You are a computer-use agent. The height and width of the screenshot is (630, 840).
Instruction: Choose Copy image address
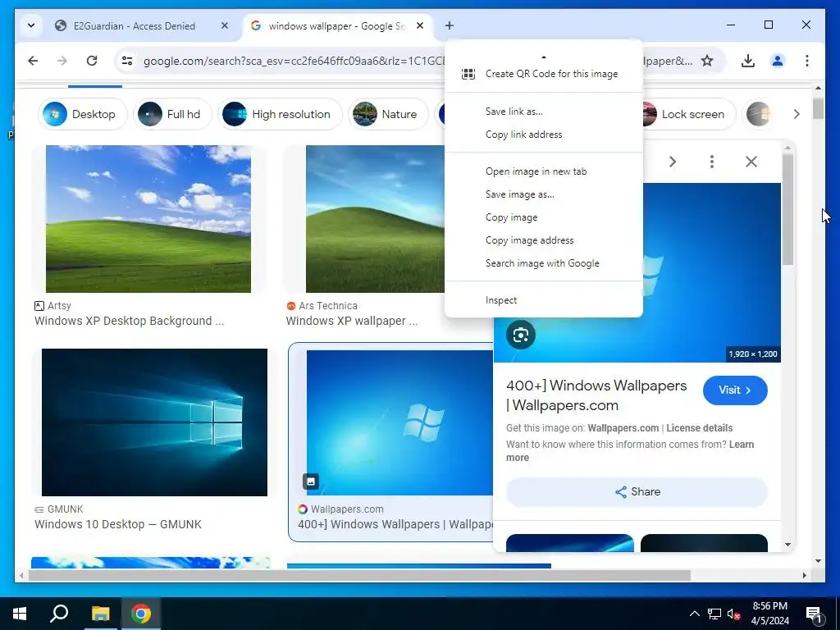[544, 240]
